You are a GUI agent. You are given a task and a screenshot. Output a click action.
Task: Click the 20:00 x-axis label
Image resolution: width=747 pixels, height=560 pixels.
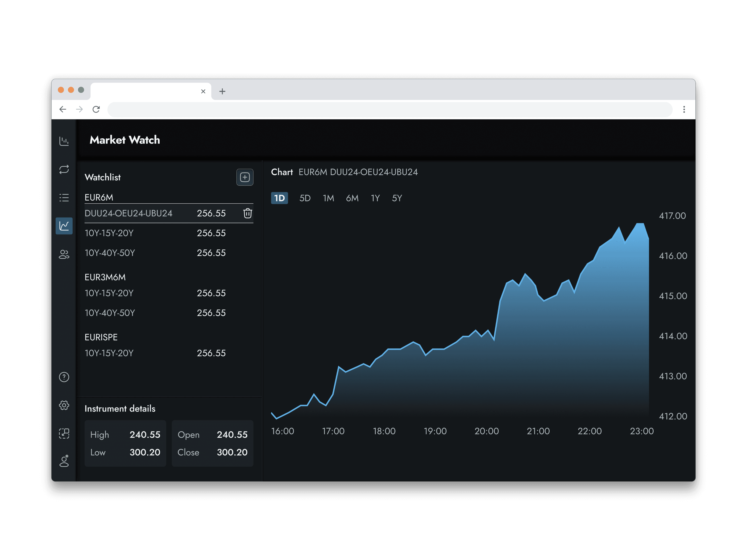pyautogui.click(x=487, y=431)
